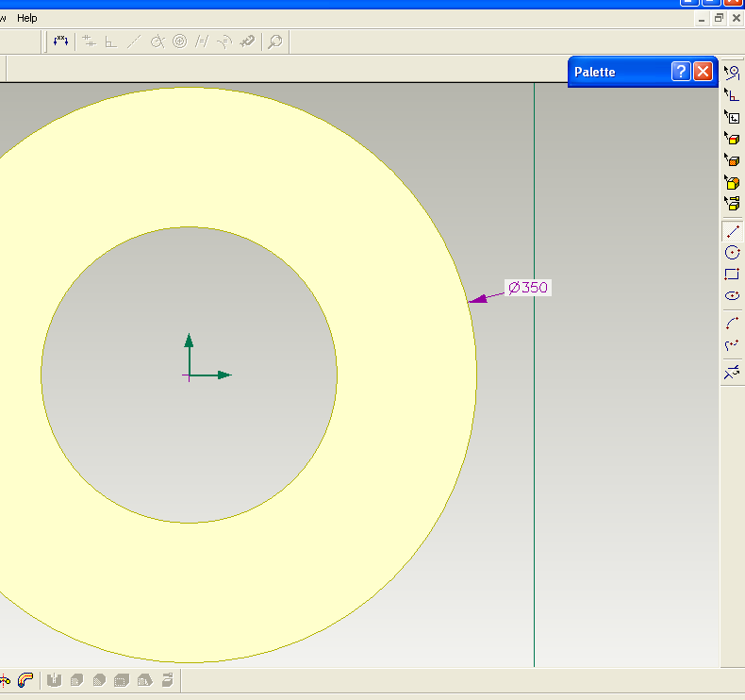Screen dimensions: 745x700
Task: Click the select-sketch-angle arrow tool
Action: coord(732,94)
